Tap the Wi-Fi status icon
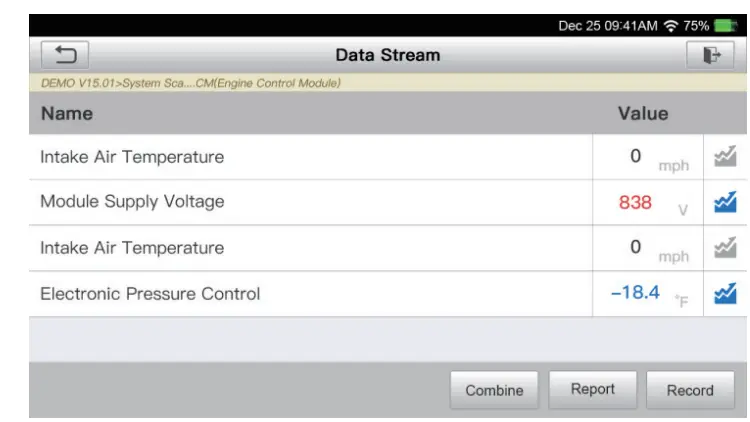The height and width of the screenshot is (422, 750). [669, 26]
